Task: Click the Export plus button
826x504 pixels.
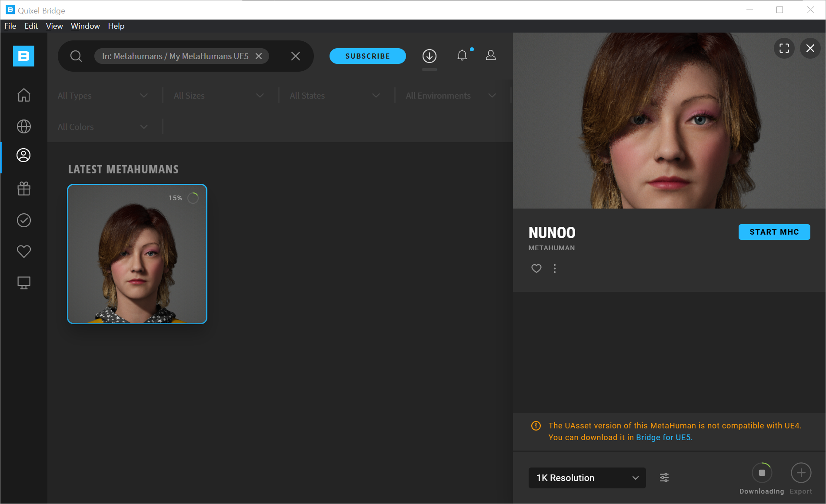Action: tap(801, 473)
